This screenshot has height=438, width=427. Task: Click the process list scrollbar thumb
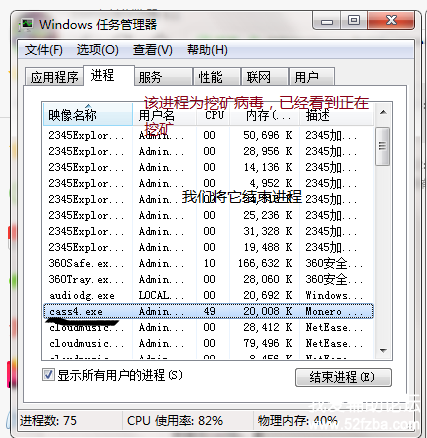click(383, 146)
